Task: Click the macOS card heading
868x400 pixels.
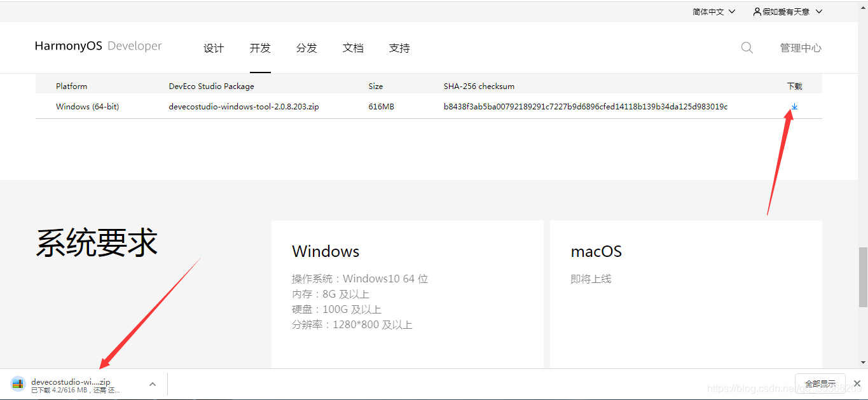Action: point(596,251)
